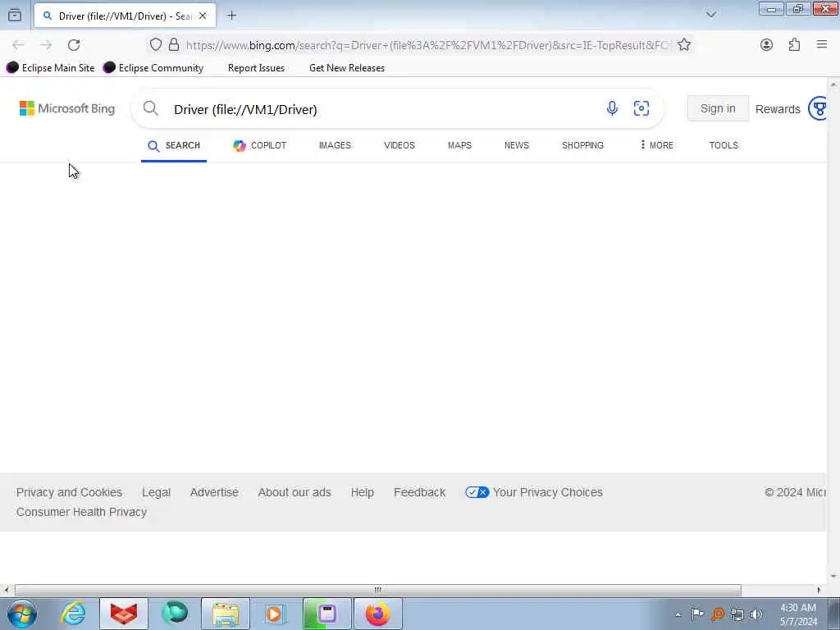Start voice search with microphone icon
Screen dimensions: 840x630
click(612, 108)
